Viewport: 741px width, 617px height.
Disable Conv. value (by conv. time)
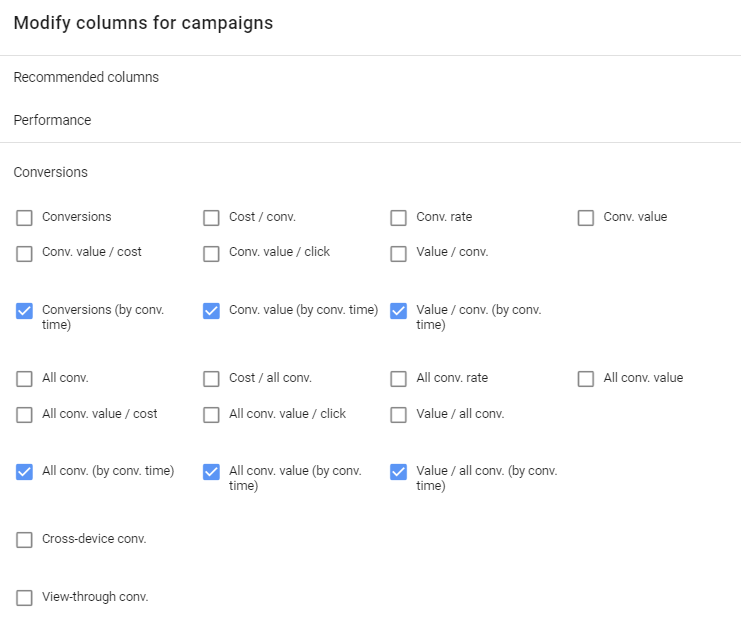[211, 311]
